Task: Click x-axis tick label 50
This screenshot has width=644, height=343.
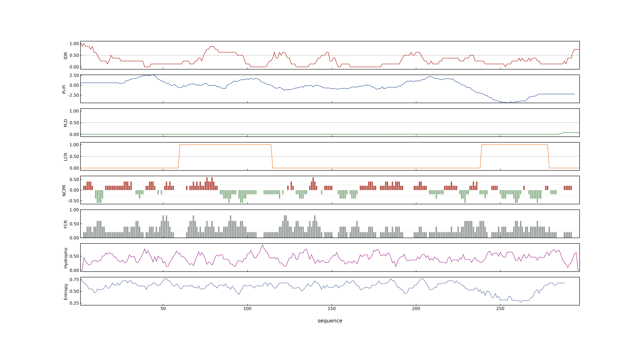Action: tap(163, 309)
